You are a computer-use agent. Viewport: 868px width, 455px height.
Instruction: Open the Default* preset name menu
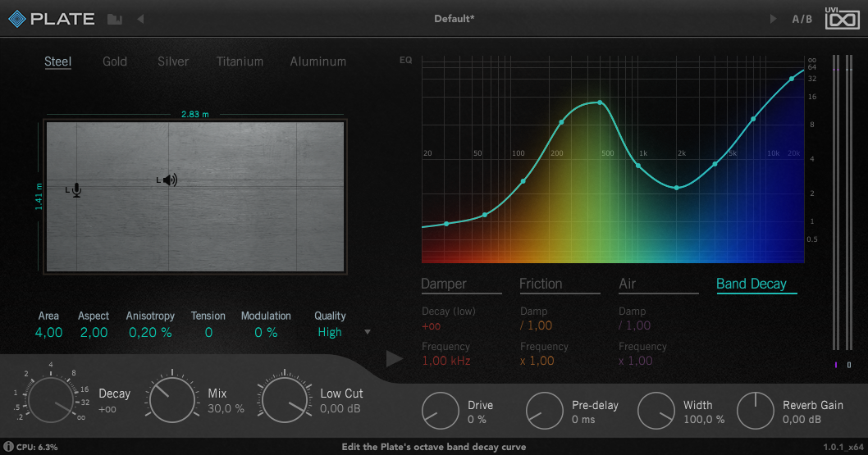click(x=454, y=19)
